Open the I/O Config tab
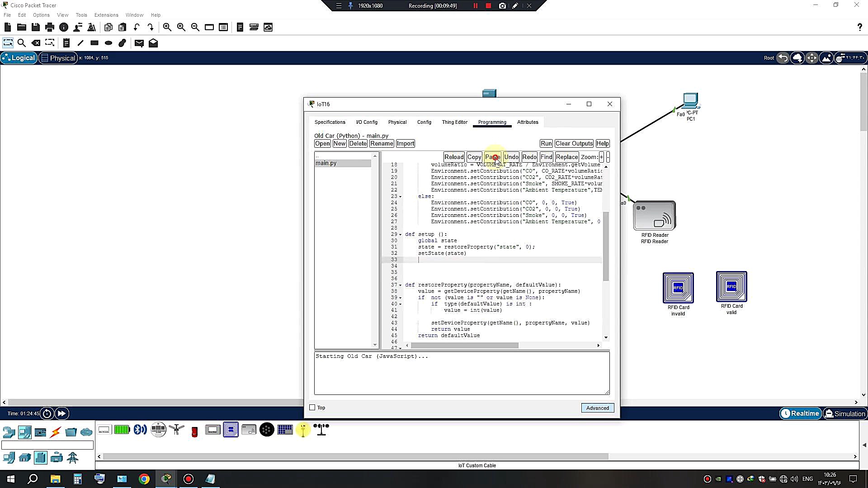 point(367,122)
